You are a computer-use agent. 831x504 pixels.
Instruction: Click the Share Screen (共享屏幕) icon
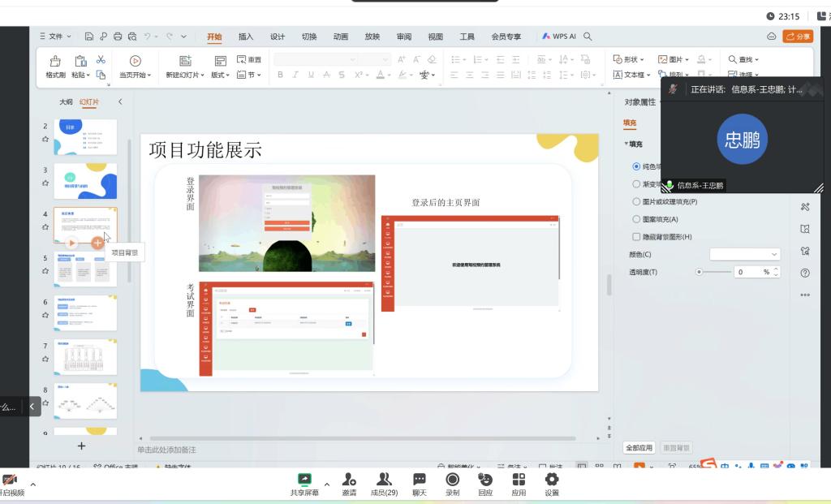pyautogui.click(x=304, y=480)
